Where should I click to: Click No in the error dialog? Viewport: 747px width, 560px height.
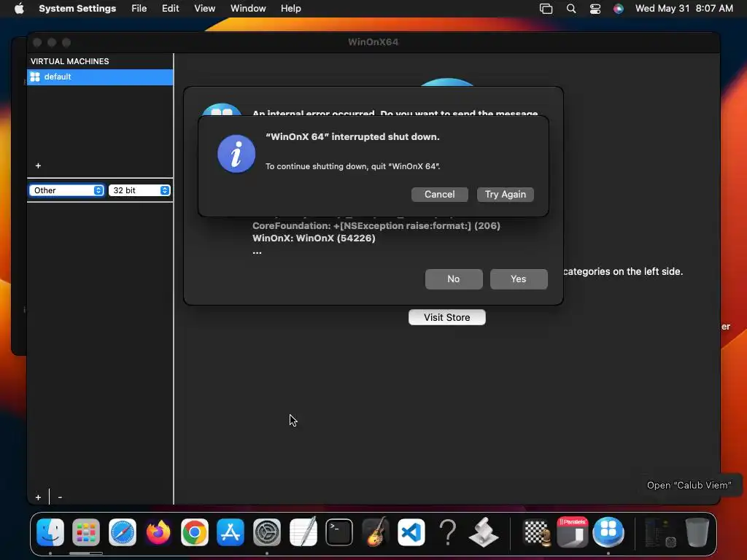(454, 279)
